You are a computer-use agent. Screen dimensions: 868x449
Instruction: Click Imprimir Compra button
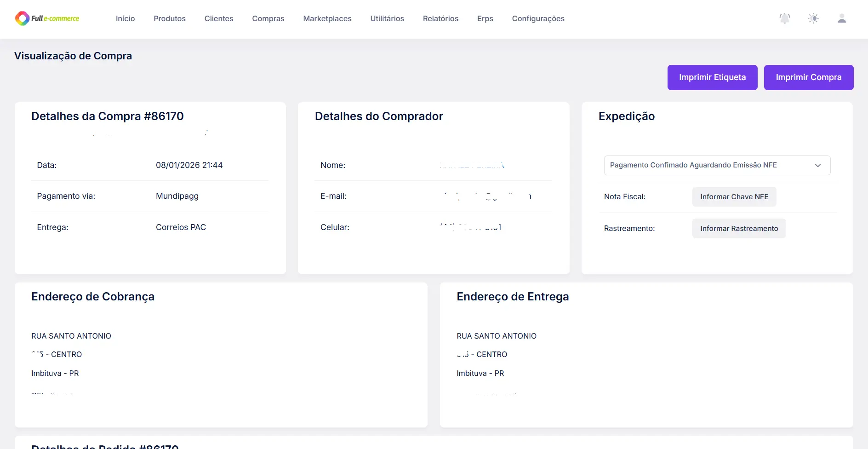coord(809,77)
